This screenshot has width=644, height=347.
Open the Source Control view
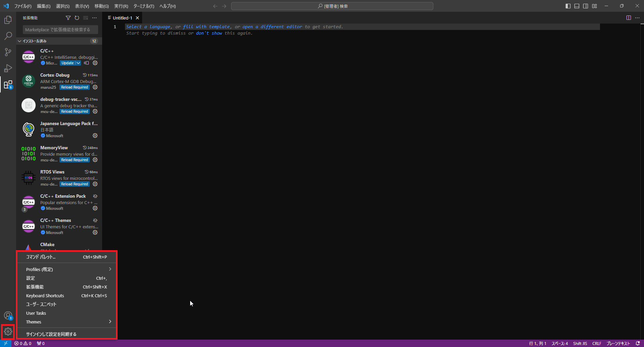[8, 52]
